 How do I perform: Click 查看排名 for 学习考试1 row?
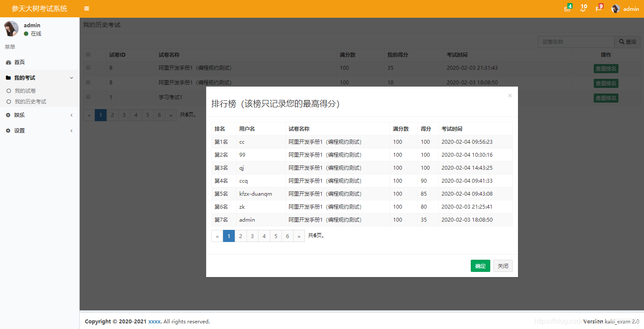coord(606,98)
